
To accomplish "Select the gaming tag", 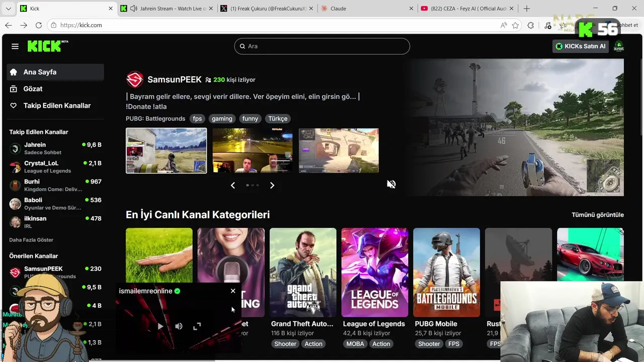I will 222,119.
